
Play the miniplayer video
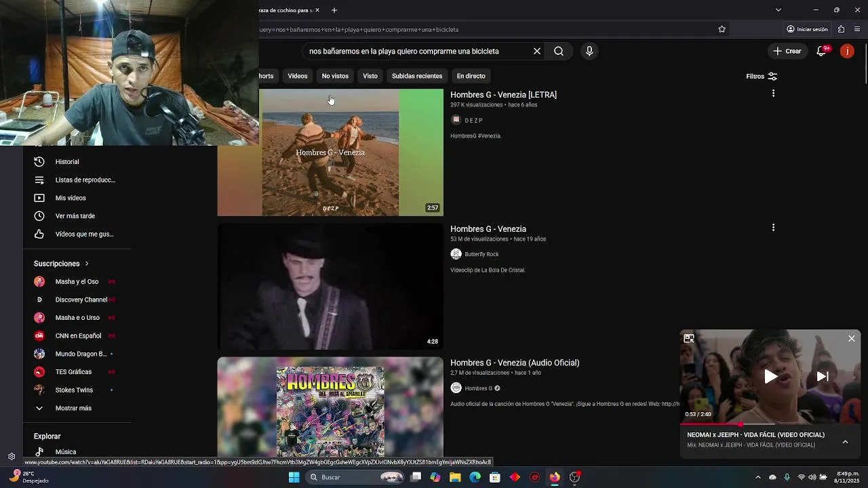[771, 377]
